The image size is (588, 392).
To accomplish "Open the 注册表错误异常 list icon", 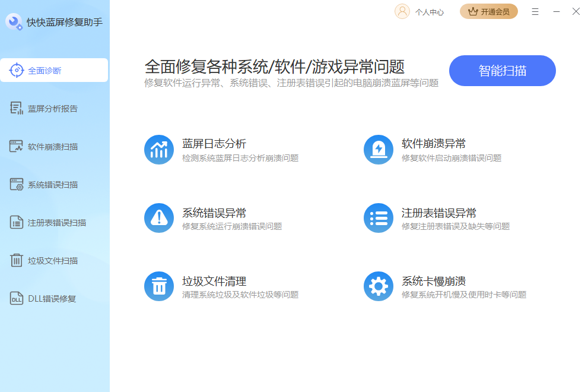I will 379,217.
